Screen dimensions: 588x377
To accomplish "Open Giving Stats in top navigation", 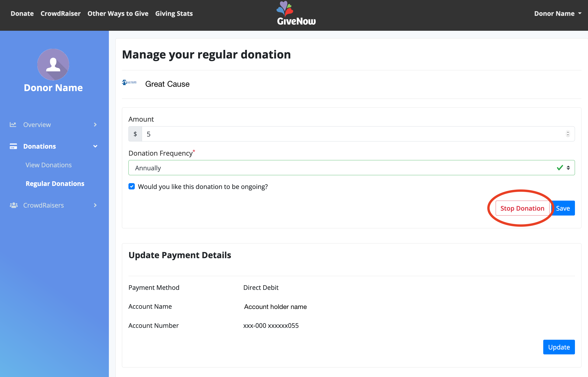I will [174, 14].
